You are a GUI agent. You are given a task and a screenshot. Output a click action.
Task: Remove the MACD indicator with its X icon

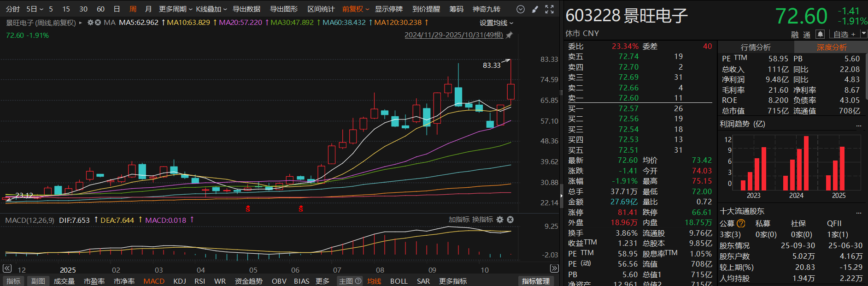pos(510,220)
